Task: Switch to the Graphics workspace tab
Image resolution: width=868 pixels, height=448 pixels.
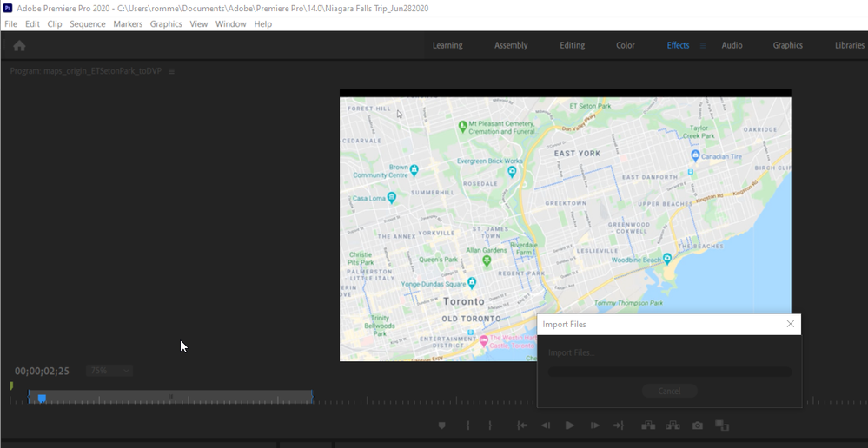Action: point(788,45)
